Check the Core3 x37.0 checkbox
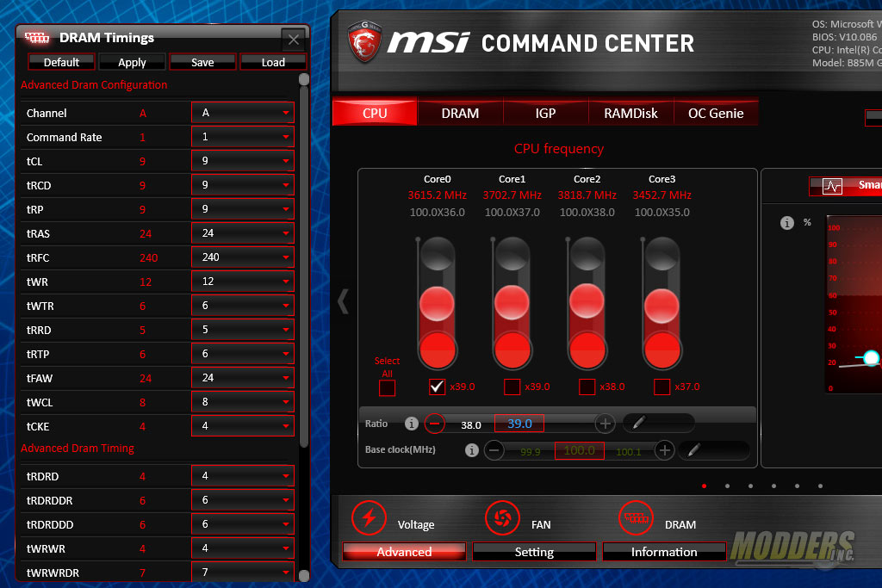This screenshot has height=588, width=882. click(x=662, y=387)
